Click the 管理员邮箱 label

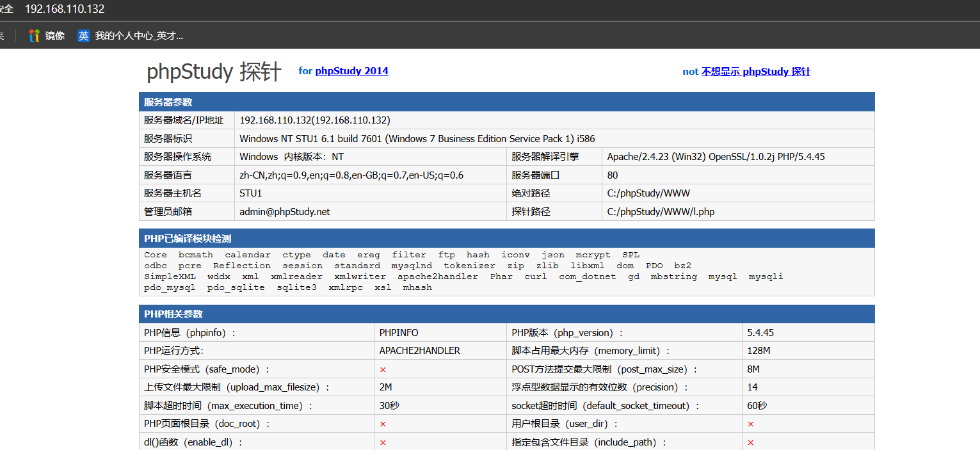pyautogui.click(x=168, y=211)
